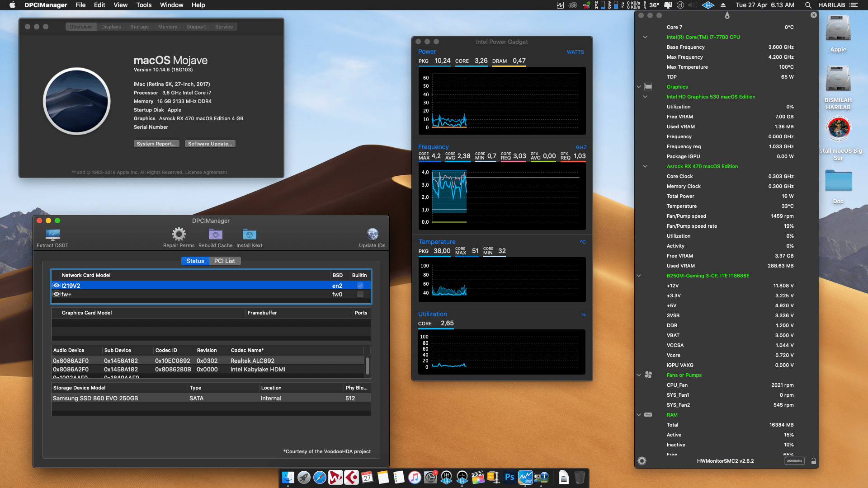Screen dimensions: 868x488
Task: Open System Preferences in dock
Action: pyautogui.click(x=430, y=477)
